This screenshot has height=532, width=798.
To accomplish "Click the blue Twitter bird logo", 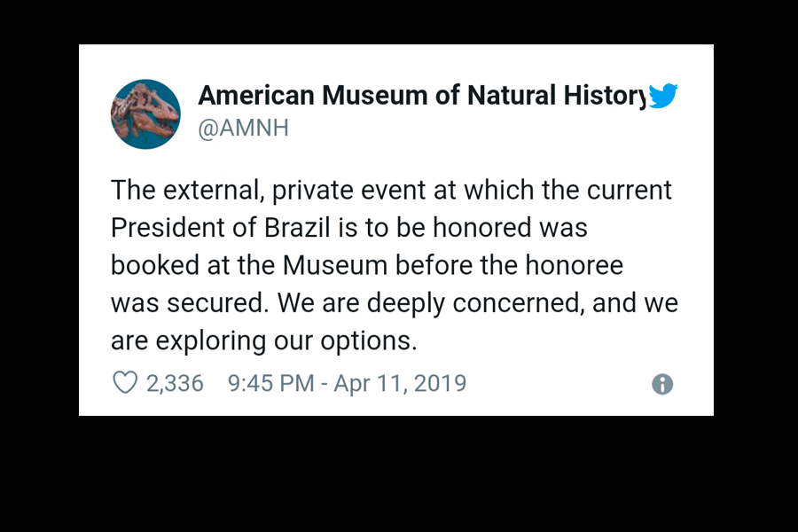I will point(663,96).
